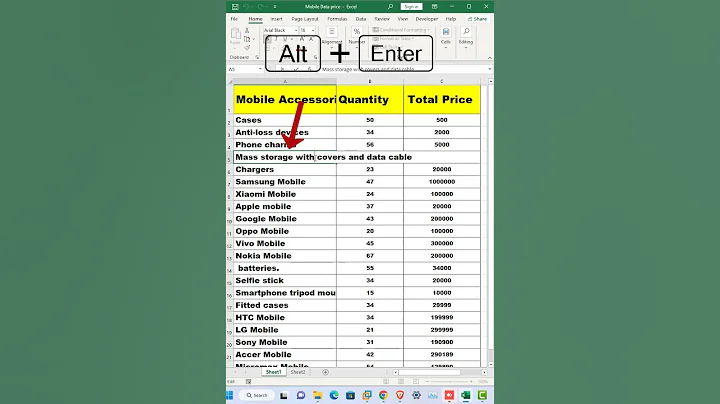This screenshot has width=720, height=404.
Task: Click the Total Price header cell
Action: tap(442, 99)
